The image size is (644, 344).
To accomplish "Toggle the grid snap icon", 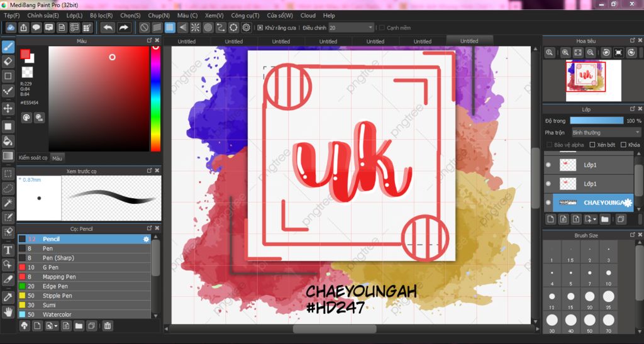I will pyautogui.click(x=170, y=28).
